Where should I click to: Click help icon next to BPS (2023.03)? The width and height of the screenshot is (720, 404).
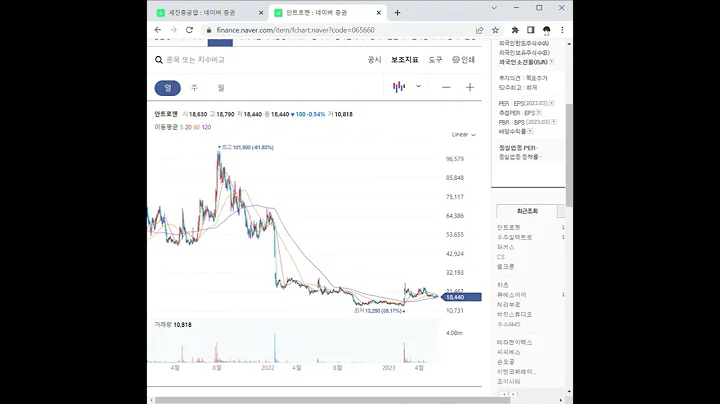[x=554, y=122]
